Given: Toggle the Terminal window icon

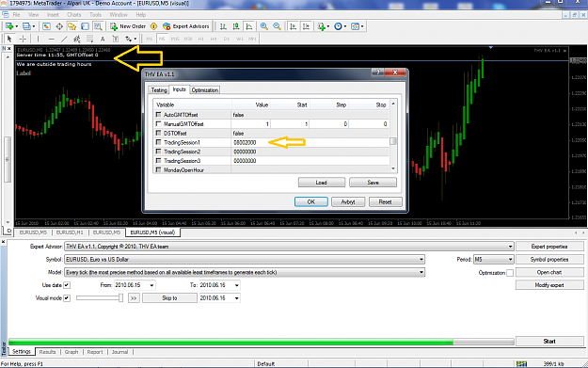Looking at the screenshot, I should click(85, 26).
